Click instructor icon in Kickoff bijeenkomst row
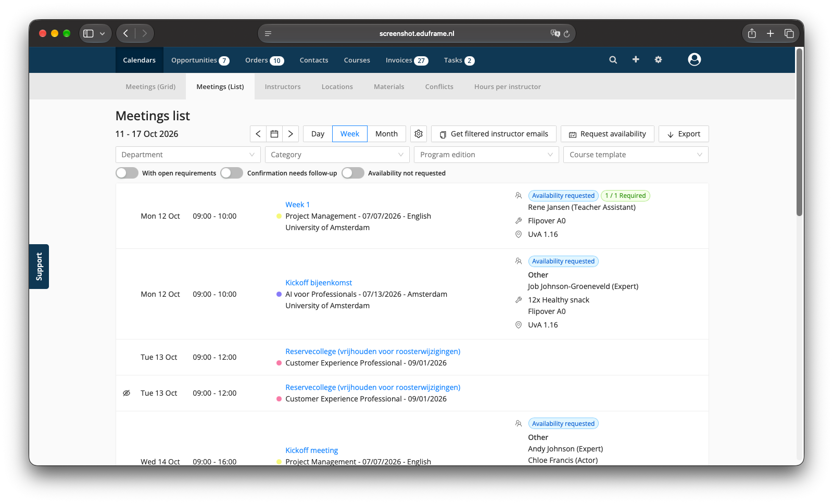Screen dimensions: 833x504 [x=519, y=261]
